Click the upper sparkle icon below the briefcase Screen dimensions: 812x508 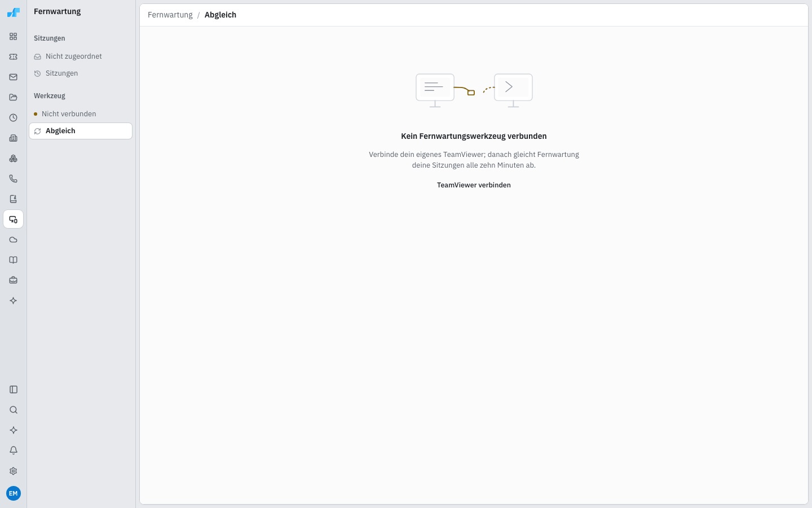click(x=13, y=301)
